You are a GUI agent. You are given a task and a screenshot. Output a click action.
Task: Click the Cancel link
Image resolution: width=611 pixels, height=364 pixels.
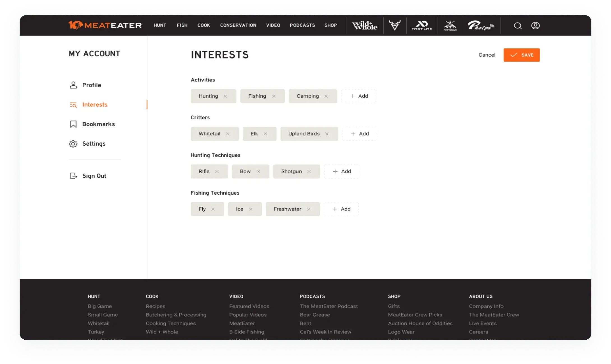point(487,55)
